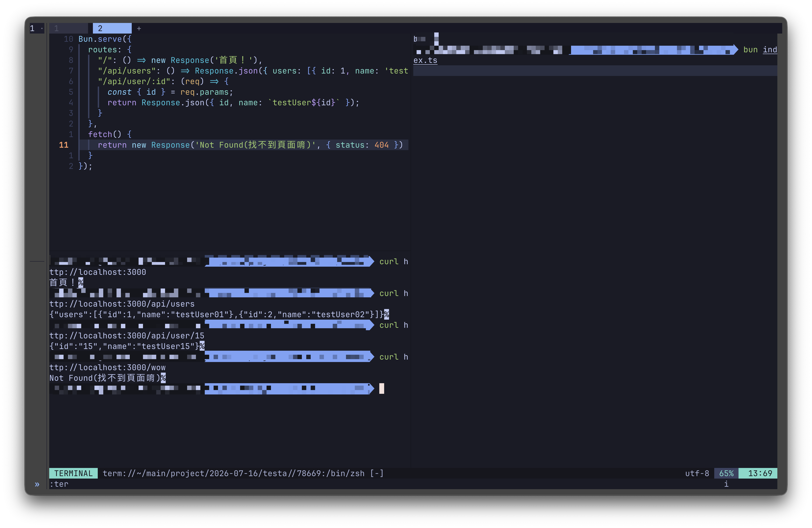This screenshot has height=528, width=812.
Task: Click the line containing Response('首頁！')
Action: click(180, 60)
